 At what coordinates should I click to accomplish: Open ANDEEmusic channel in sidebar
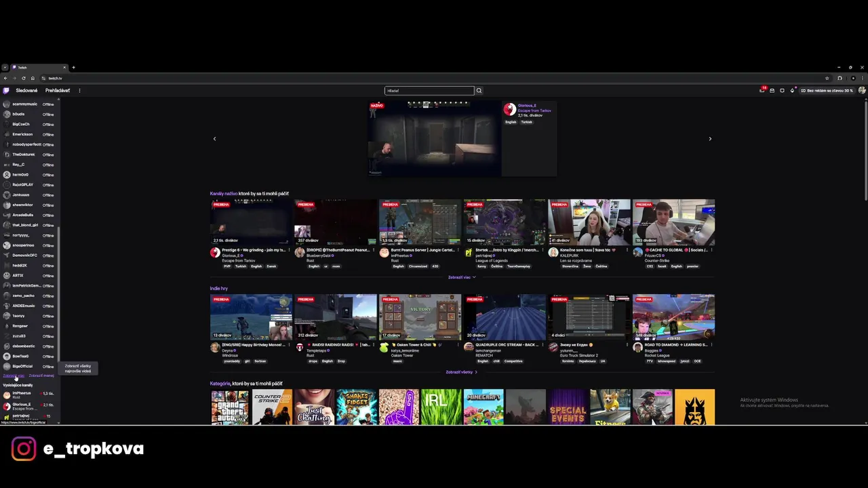click(x=29, y=306)
